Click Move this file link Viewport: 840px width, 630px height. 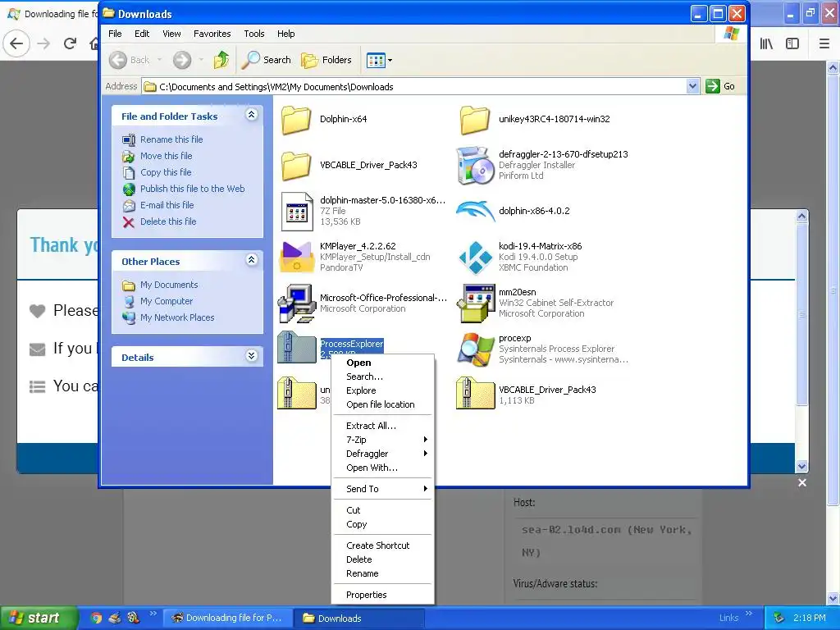(x=166, y=156)
